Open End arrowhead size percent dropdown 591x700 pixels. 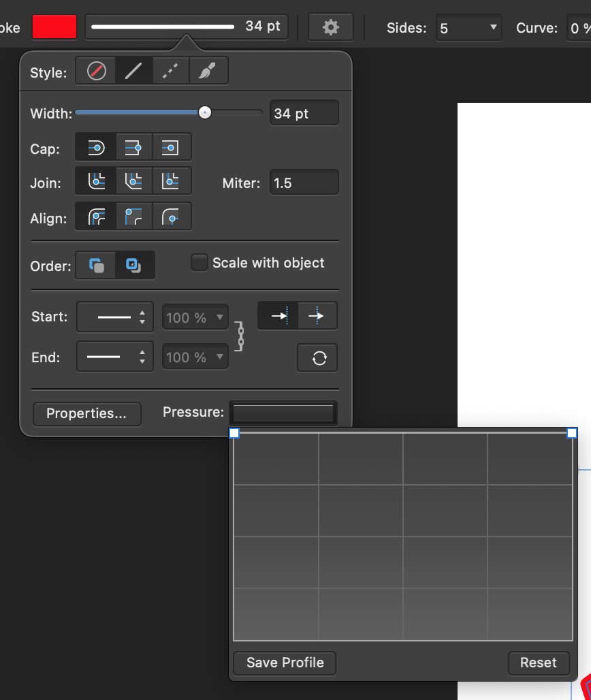195,357
